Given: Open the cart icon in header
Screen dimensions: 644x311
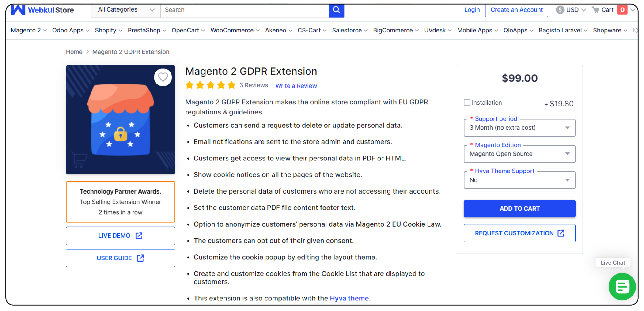Looking at the screenshot, I should (595, 10).
